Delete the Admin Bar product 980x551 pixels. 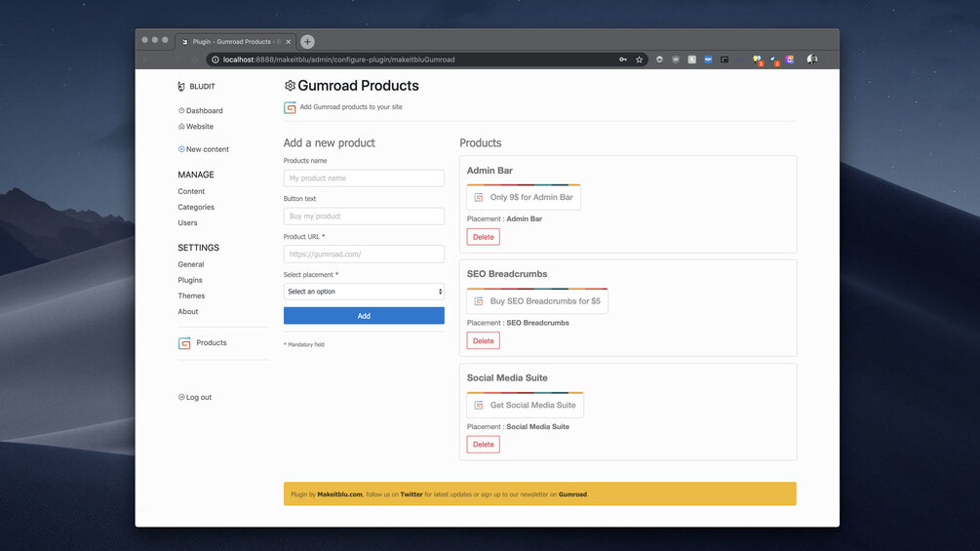point(483,237)
